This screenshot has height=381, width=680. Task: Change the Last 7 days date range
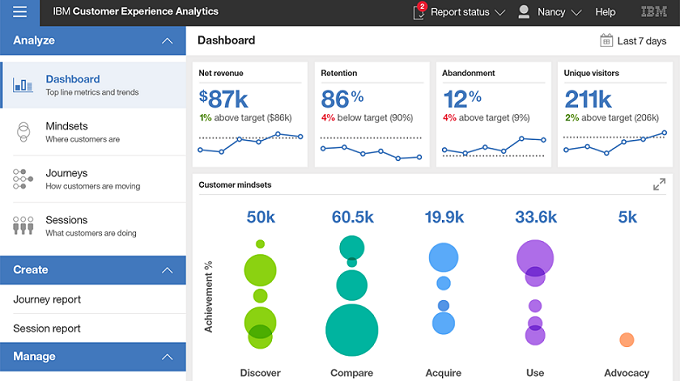641,41
